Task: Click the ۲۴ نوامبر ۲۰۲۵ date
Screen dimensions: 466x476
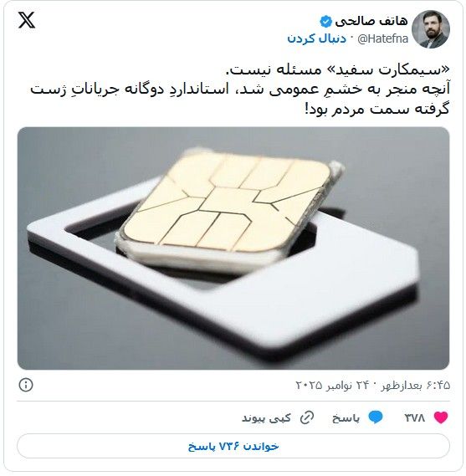Action: [x=333, y=385]
